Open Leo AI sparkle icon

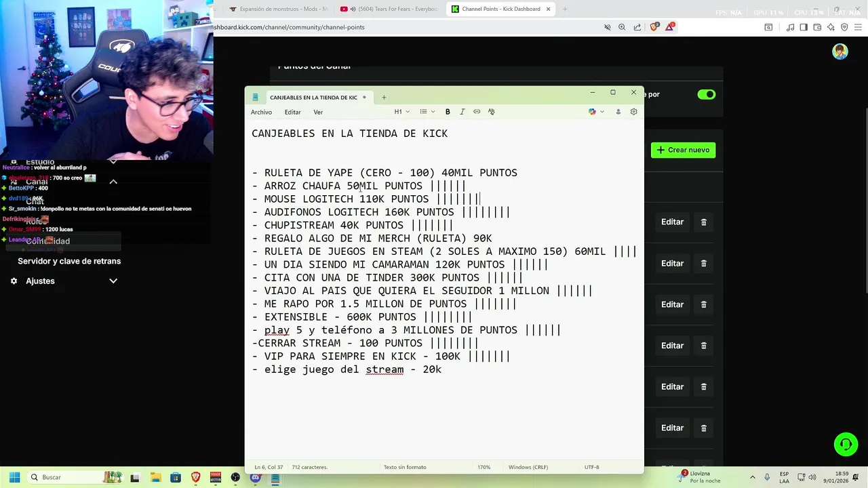[831, 27]
